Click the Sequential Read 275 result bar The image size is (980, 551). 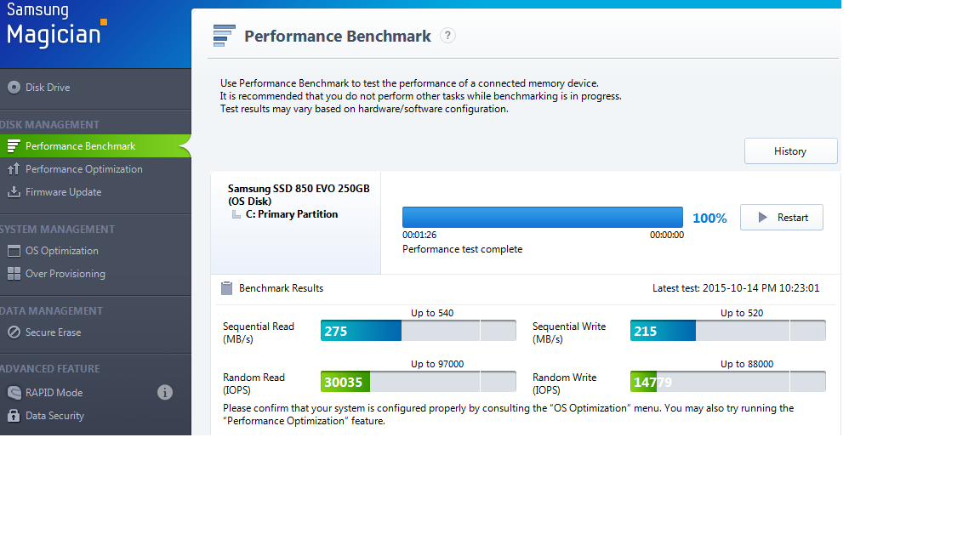click(x=419, y=331)
